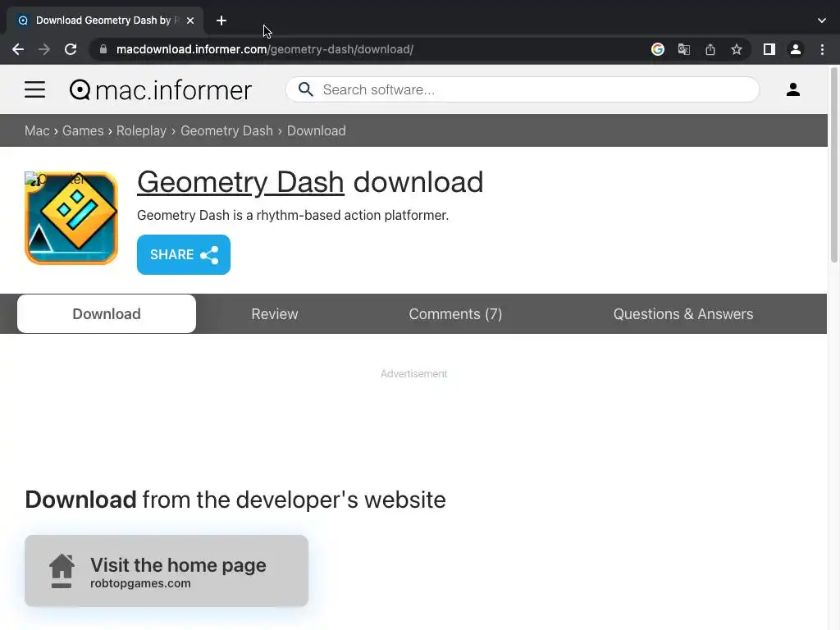Click the blue SHARE button
This screenshot has width=840, height=630.
(x=183, y=254)
